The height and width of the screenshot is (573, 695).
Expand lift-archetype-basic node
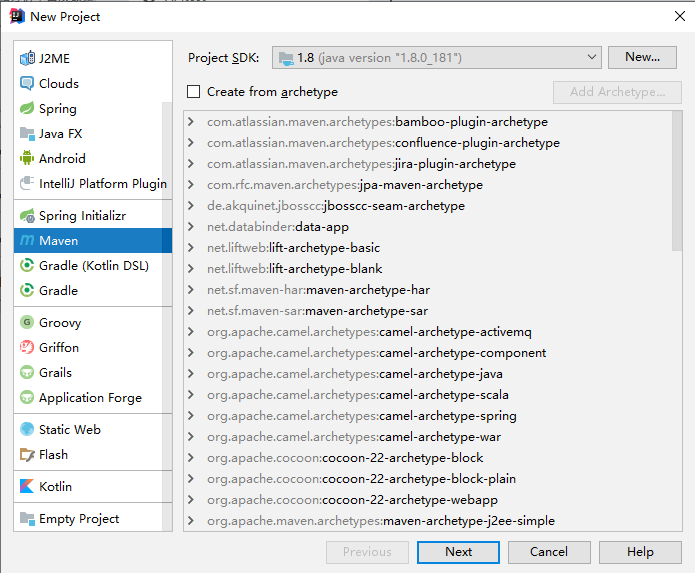(x=191, y=247)
